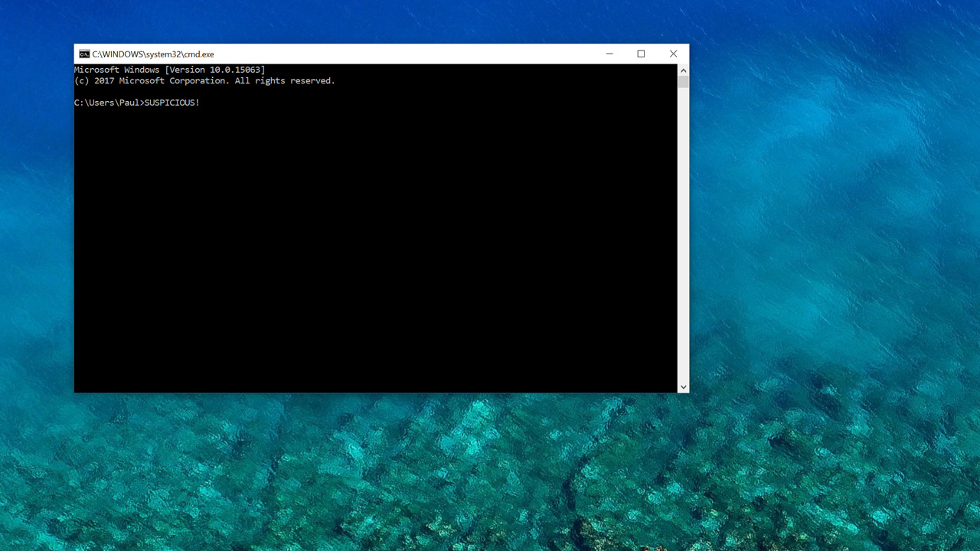Click the 2017 Microsoft copyright line
Viewport: 980px width, 551px height.
(204, 80)
